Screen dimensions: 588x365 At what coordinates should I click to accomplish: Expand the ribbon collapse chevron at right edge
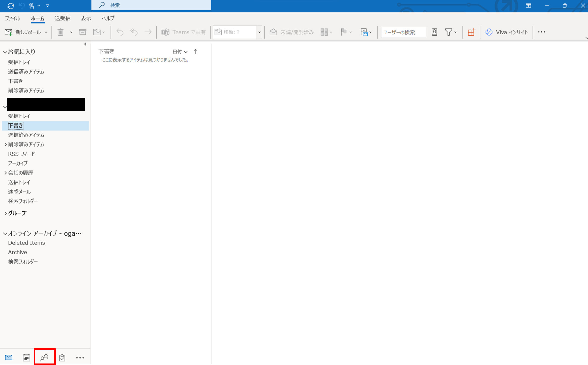[586, 38]
